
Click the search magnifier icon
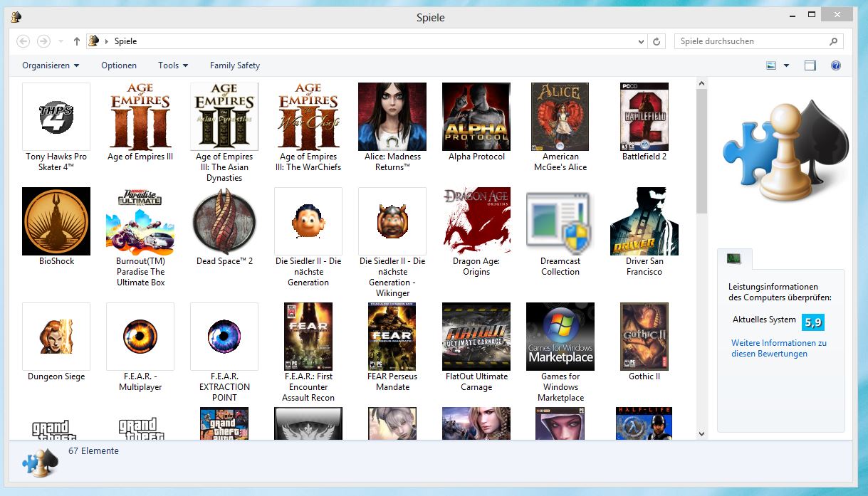[835, 41]
